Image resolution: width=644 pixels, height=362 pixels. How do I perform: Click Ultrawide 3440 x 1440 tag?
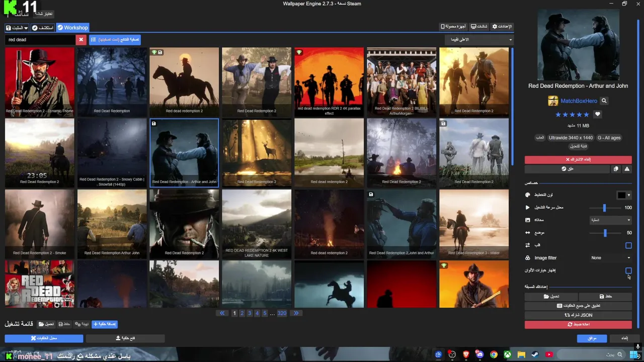[571, 138]
